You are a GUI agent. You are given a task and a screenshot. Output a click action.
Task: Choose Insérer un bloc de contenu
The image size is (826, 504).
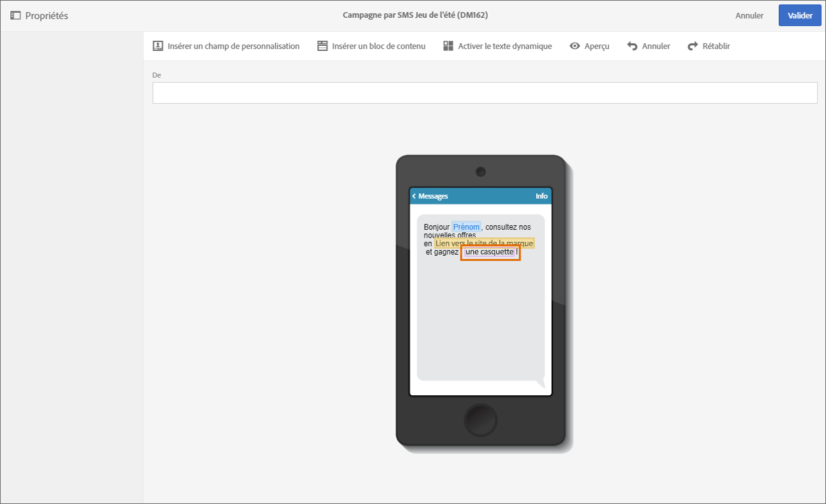click(x=379, y=46)
